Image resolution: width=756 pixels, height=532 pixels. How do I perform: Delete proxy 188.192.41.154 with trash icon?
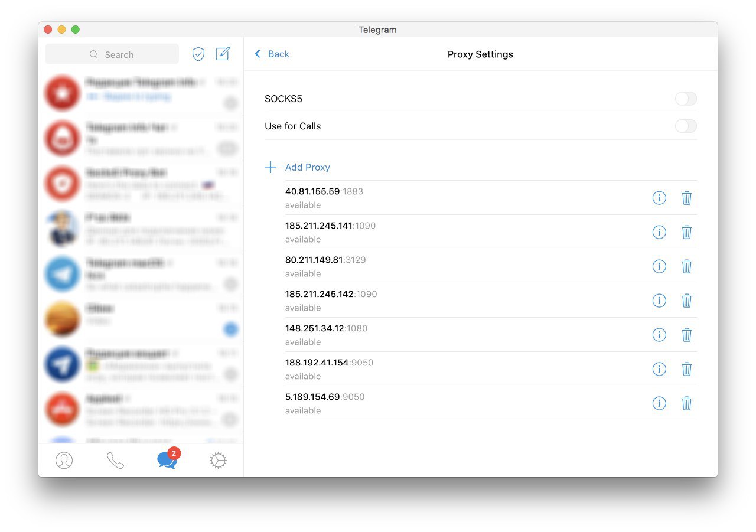pyautogui.click(x=686, y=369)
